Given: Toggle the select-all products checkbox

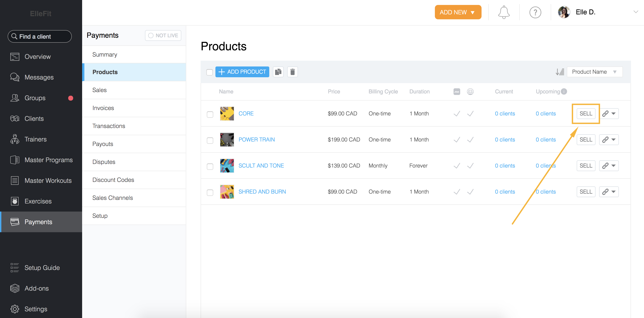Looking at the screenshot, I should (x=210, y=72).
